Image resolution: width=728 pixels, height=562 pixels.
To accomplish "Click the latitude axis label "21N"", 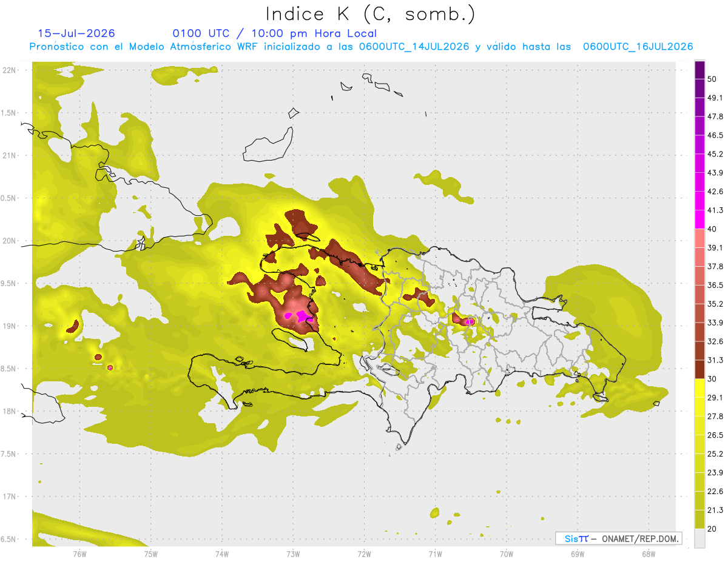I will click(9, 156).
